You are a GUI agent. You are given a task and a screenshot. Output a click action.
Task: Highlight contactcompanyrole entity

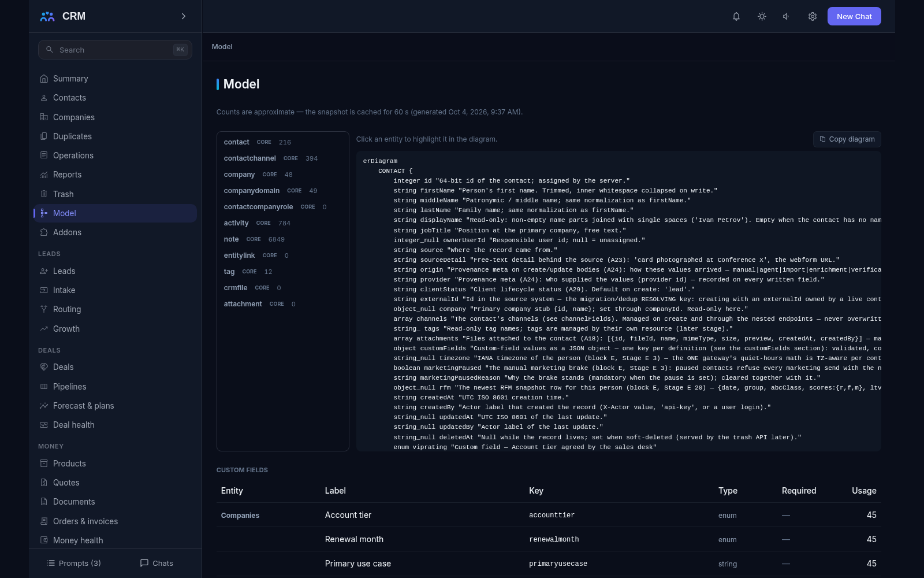tap(282, 207)
